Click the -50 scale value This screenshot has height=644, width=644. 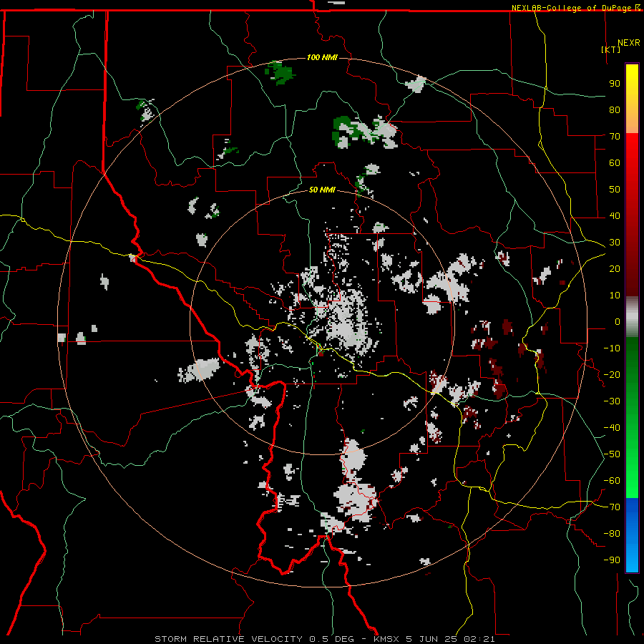pyautogui.click(x=612, y=454)
